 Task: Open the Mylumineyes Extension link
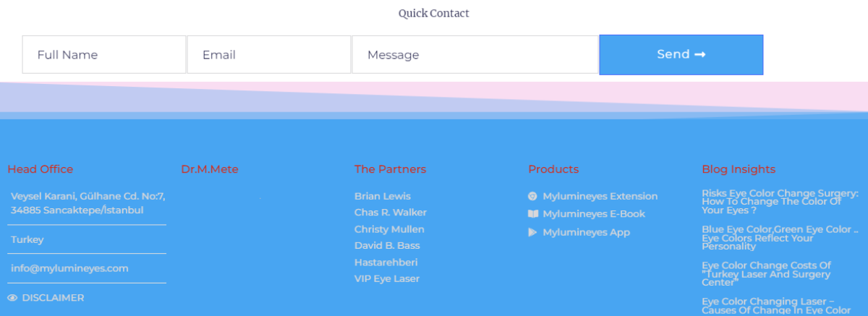[600, 196]
